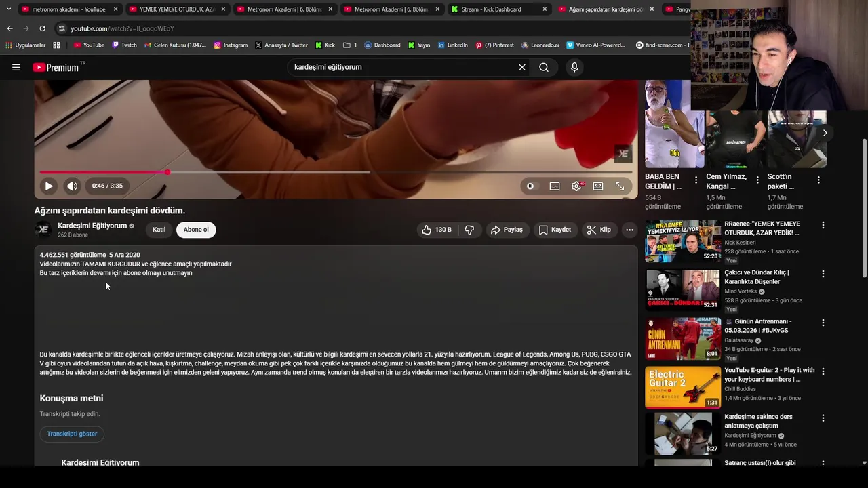Reload the page with the refresh icon
This screenshot has height=488, width=868.
click(42, 28)
